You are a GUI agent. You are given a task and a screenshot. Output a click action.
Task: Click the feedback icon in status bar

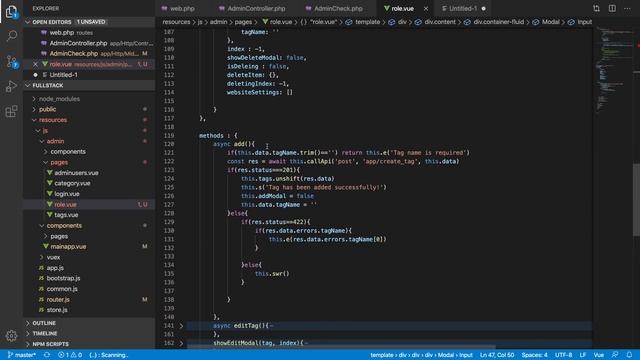pyautogui.click(x=615, y=355)
